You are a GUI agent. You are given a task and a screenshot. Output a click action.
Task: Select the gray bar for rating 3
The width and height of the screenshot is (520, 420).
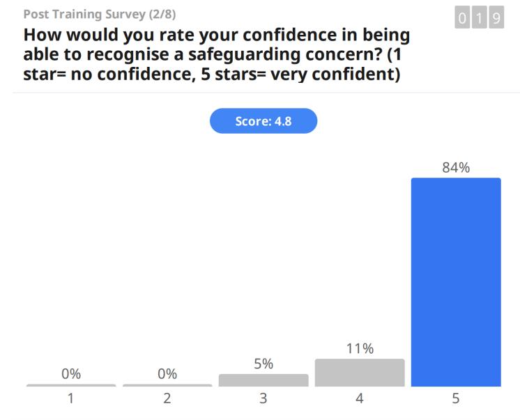click(x=263, y=380)
